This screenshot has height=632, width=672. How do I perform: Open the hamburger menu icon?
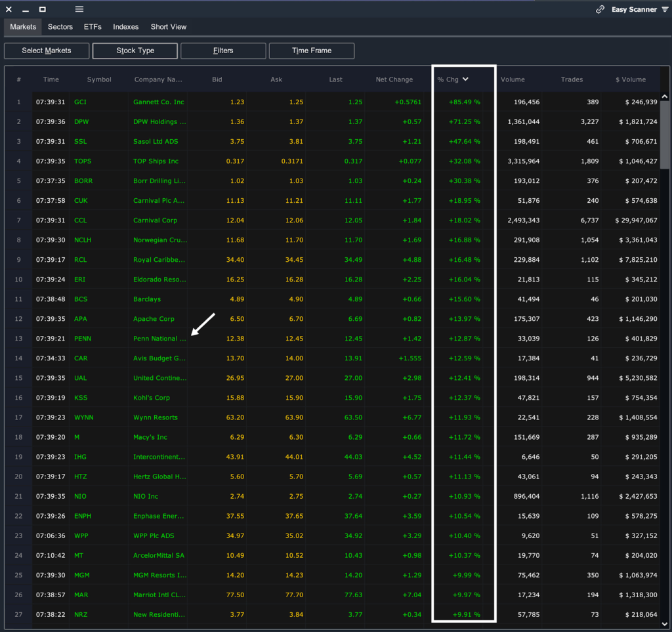click(x=79, y=9)
